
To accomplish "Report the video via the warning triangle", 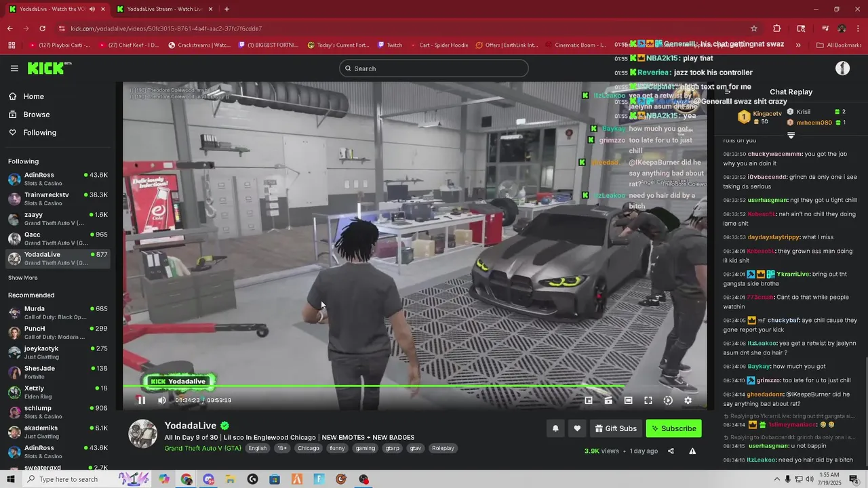I will click(692, 451).
